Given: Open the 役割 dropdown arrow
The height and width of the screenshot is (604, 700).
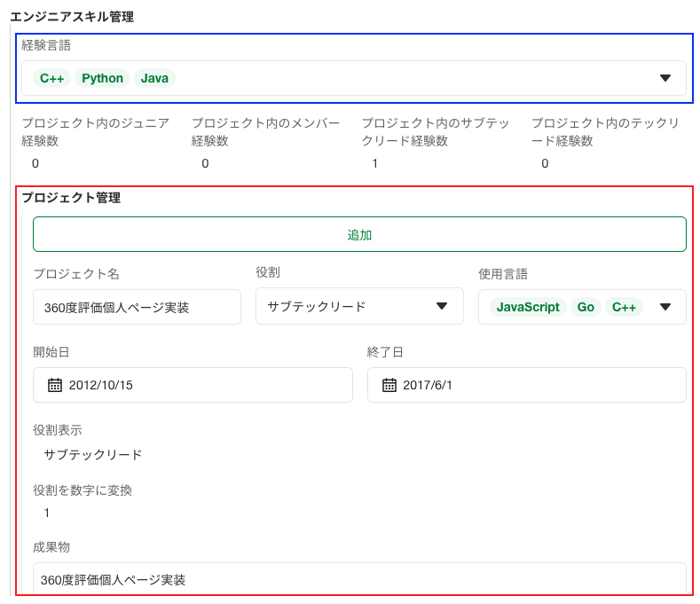Looking at the screenshot, I should point(442,307).
